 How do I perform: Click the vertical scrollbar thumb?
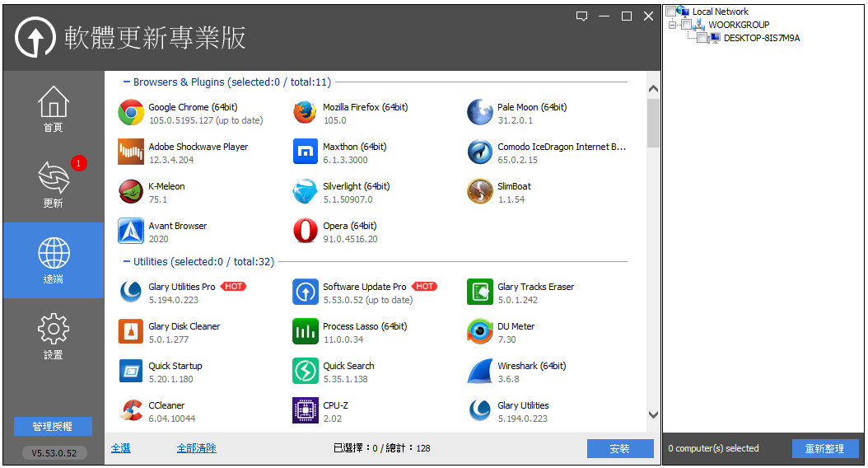pos(653,123)
